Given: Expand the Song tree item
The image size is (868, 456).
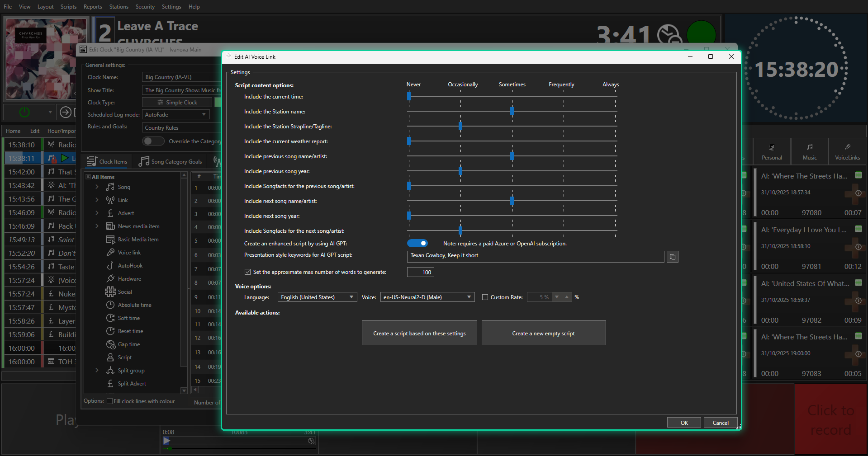Looking at the screenshot, I should coord(97,187).
